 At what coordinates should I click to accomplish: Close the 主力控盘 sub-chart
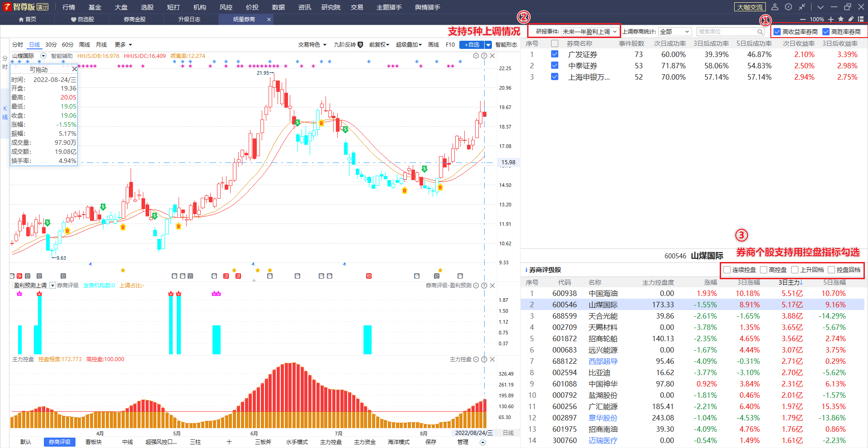click(492, 359)
